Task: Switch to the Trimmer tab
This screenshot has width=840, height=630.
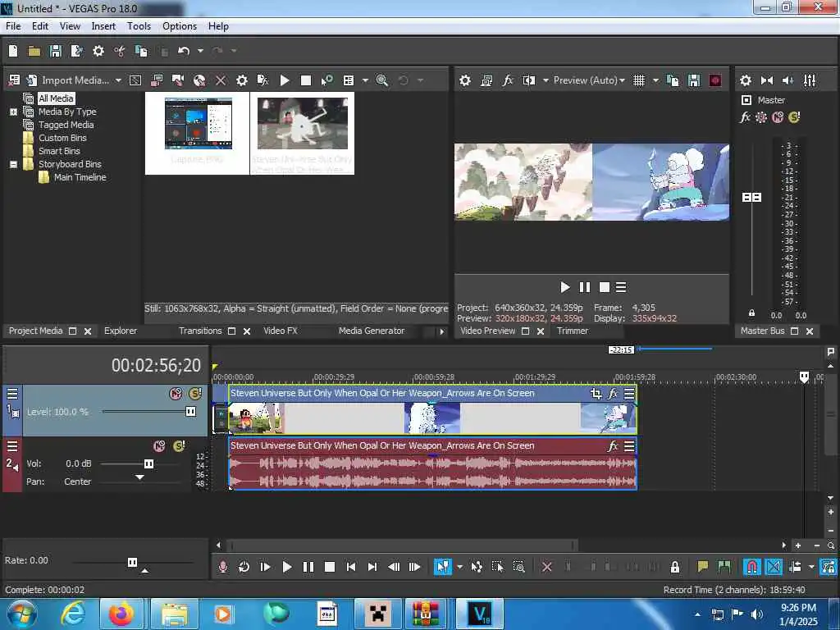Action: 572,331
